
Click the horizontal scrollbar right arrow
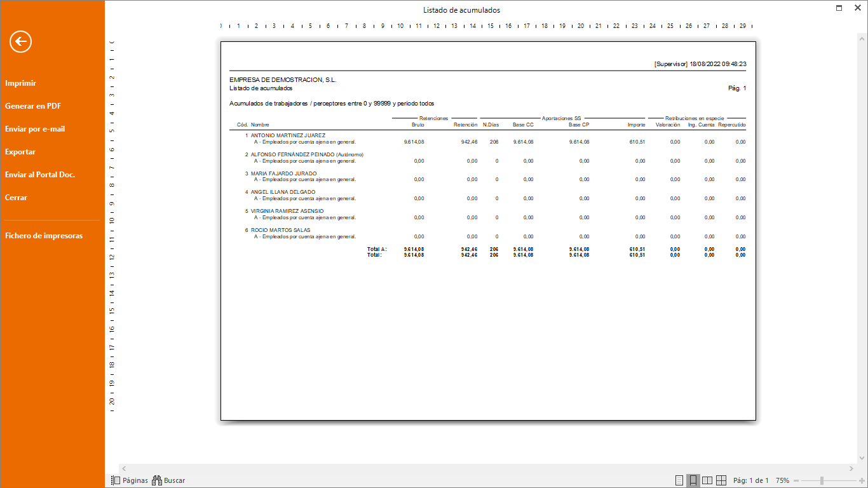(851, 468)
